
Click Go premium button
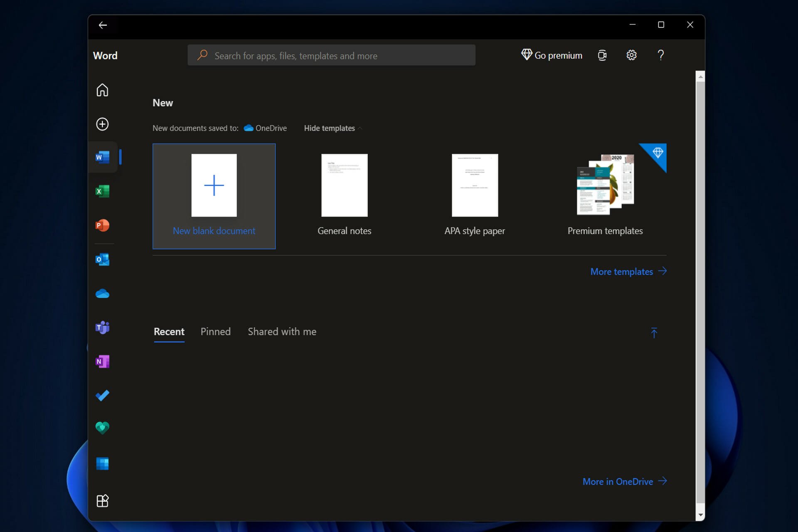(550, 55)
